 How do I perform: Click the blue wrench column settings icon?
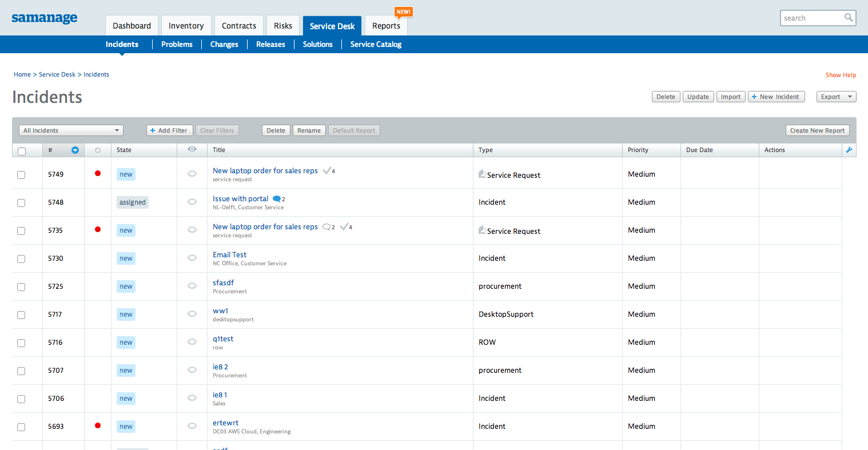pos(849,150)
